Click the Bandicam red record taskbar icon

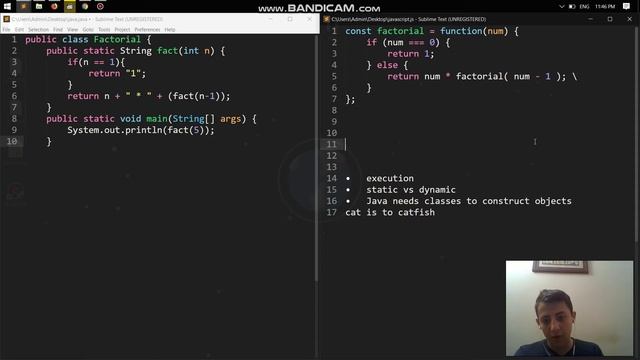click(100, 6)
